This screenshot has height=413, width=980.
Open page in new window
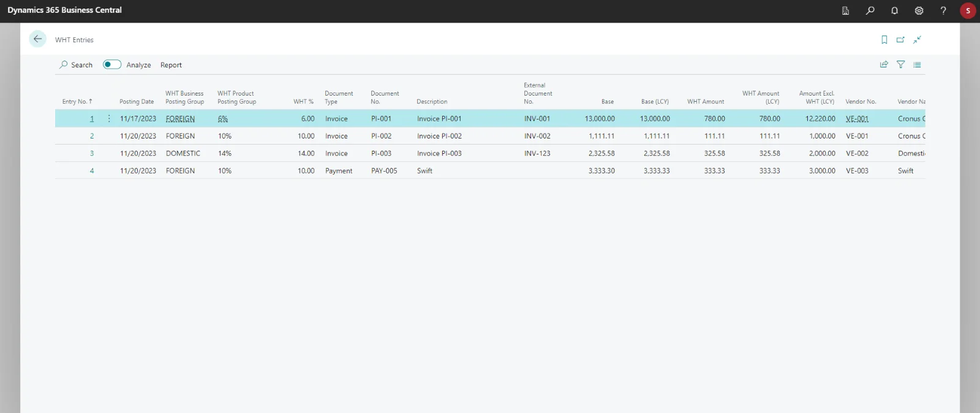pyautogui.click(x=900, y=40)
